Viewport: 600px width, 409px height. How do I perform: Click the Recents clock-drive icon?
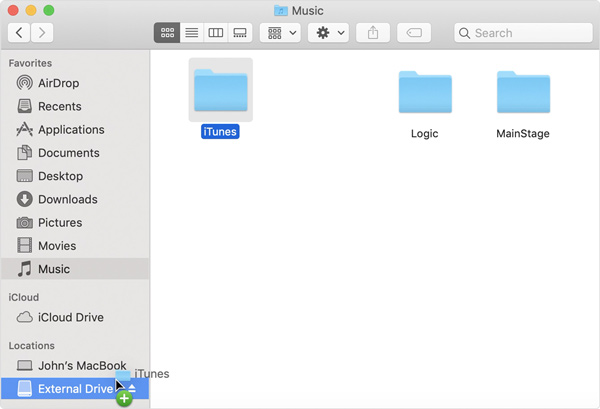(24, 106)
